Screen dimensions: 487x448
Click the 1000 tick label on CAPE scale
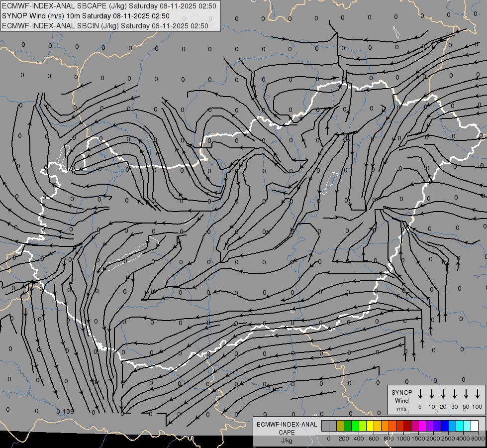point(403,439)
